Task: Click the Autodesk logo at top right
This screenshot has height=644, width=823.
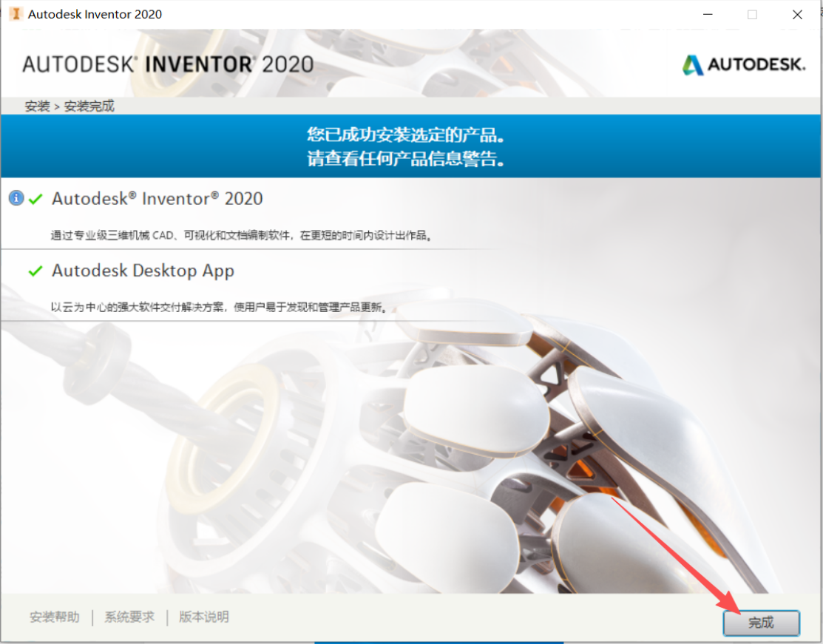Action: tap(743, 64)
